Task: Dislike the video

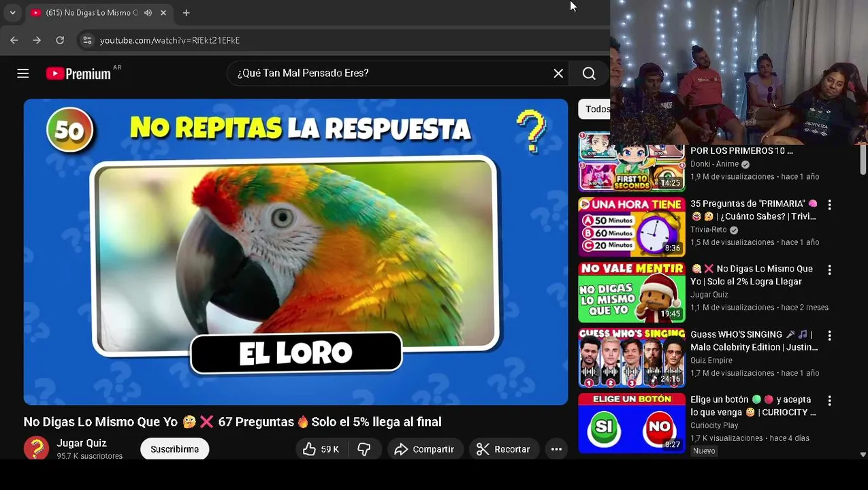Action: coord(364,449)
